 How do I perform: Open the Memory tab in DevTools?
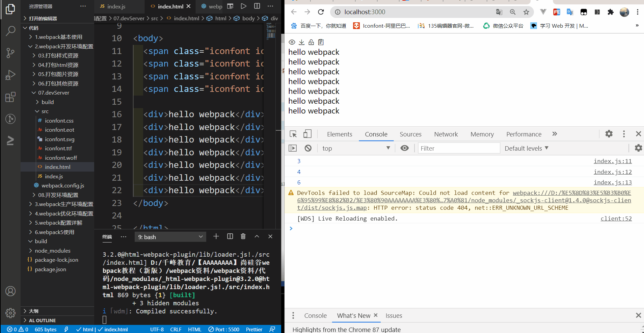pos(482,134)
